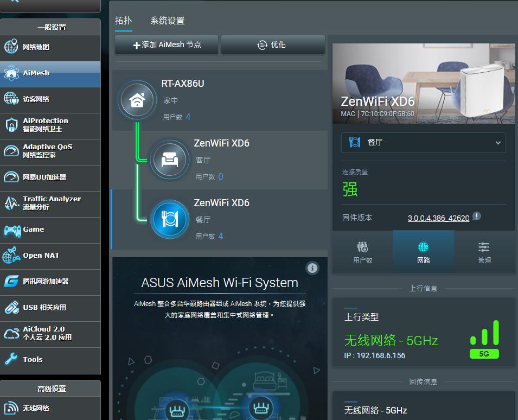The width and height of the screenshot is (518, 420).
Task: Open Tools wrench icon
Action: pos(11,359)
